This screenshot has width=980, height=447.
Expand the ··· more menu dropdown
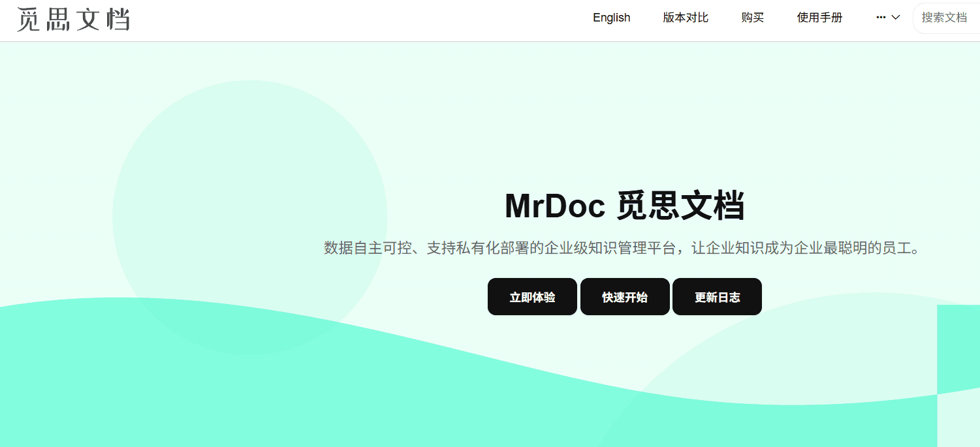tap(888, 18)
